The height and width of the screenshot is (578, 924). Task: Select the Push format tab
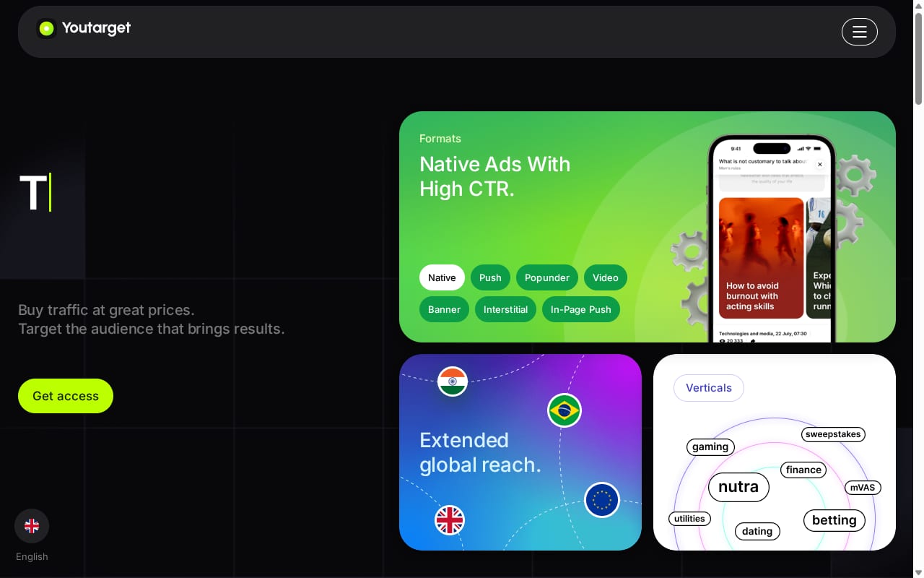coord(490,277)
